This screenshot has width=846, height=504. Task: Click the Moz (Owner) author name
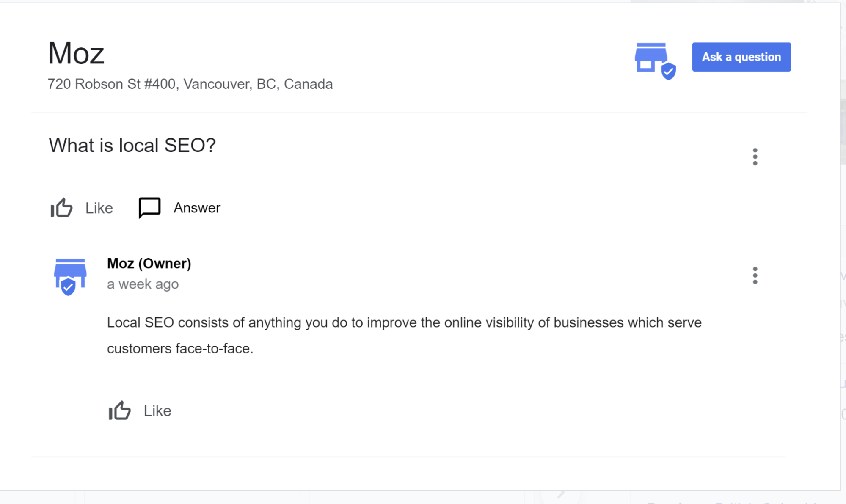pyautogui.click(x=149, y=263)
